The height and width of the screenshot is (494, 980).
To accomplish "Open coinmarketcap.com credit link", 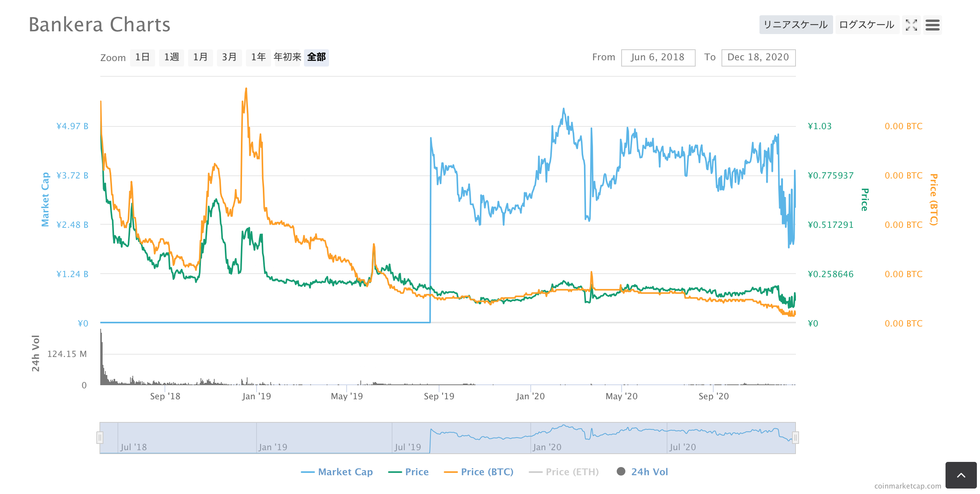I will click(x=908, y=486).
